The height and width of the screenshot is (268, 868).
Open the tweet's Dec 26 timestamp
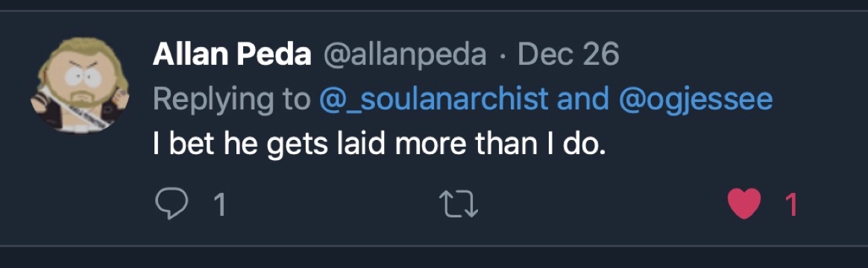point(567,54)
